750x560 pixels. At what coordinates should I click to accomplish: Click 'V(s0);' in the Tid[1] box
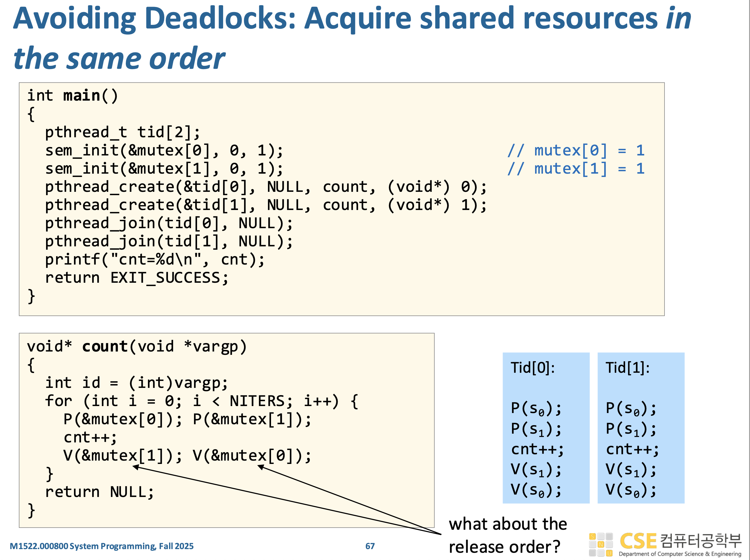click(x=631, y=490)
